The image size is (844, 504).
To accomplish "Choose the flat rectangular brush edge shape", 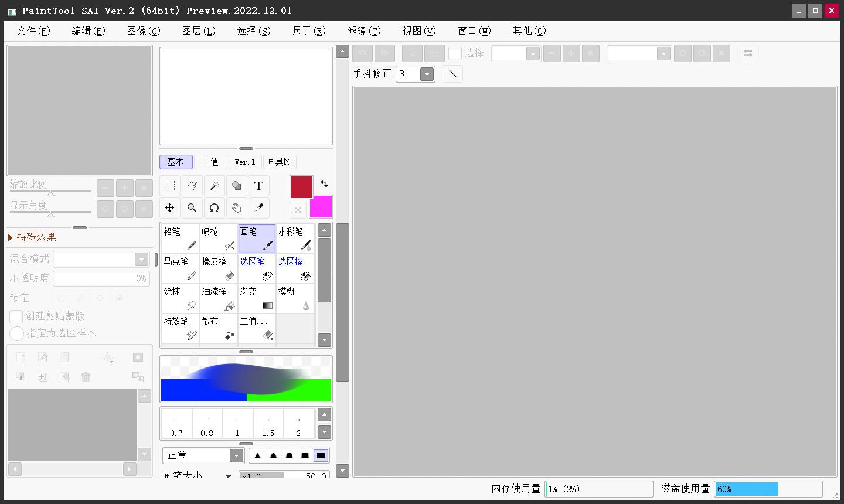I will tap(321, 455).
